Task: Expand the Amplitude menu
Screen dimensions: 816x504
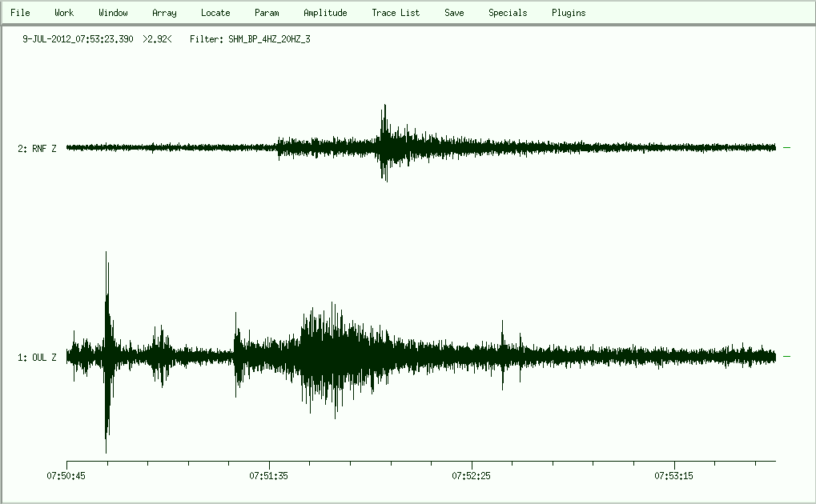Action: click(325, 13)
